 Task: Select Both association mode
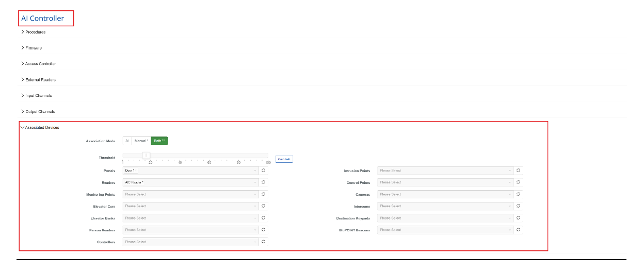point(159,141)
